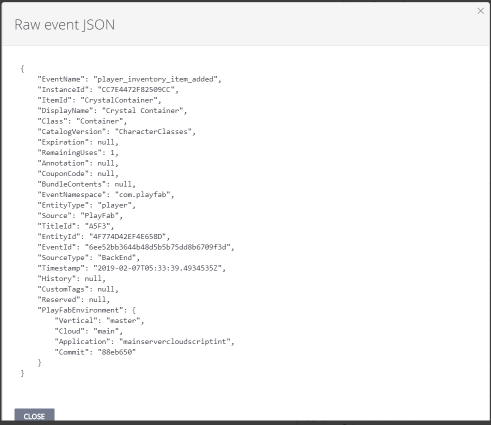The image size is (491, 425).
Task: Click the EventNamespace com.playfab line
Action: (106, 195)
